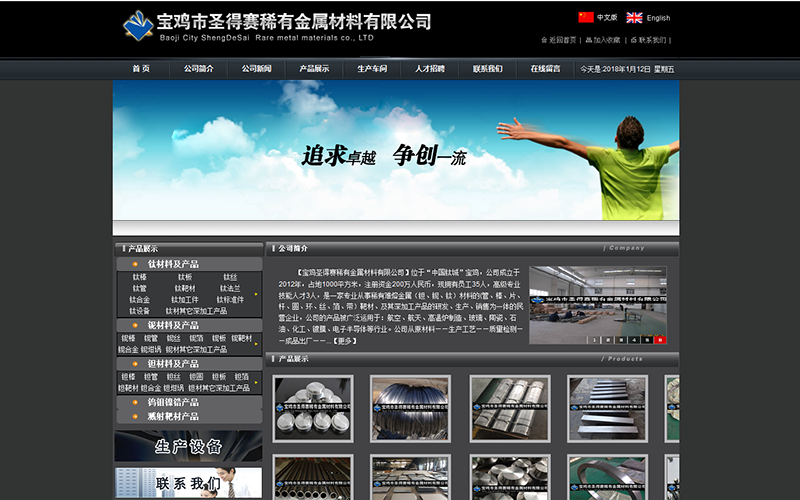Click 联系我们 link in top header
Screen dimensions: 800x500
click(652, 40)
